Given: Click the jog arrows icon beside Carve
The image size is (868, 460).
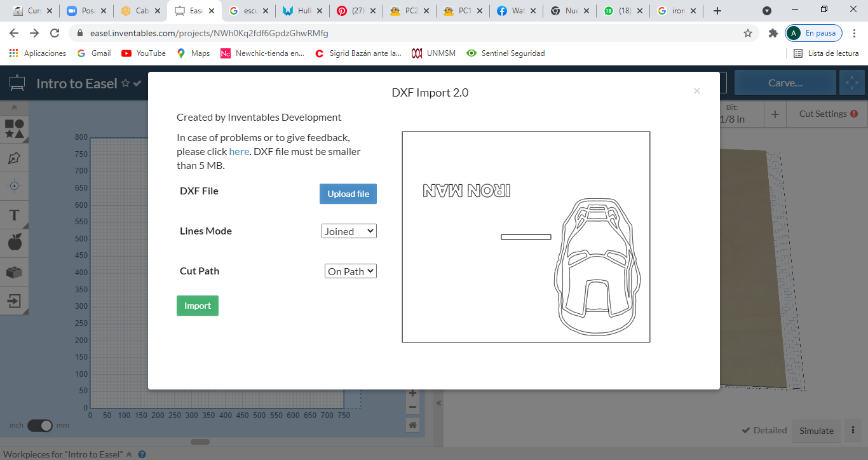Looking at the screenshot, I should coord(851,83).
